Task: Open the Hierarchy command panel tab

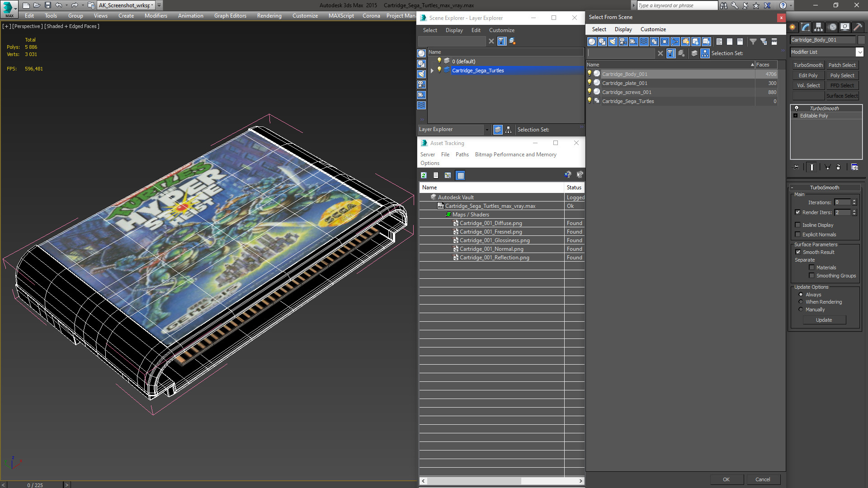Action: (819, 27)
